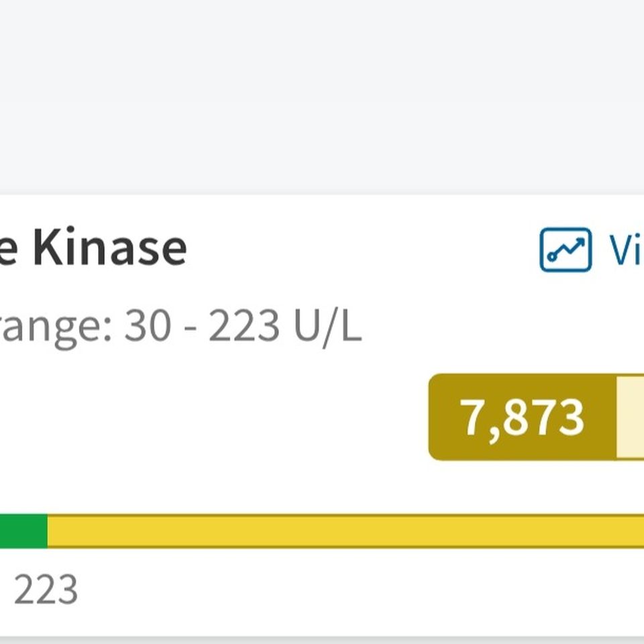Click the green-to-yellow boundary on range bar
This screenshot has width=644, height=644.
point(48,531)
